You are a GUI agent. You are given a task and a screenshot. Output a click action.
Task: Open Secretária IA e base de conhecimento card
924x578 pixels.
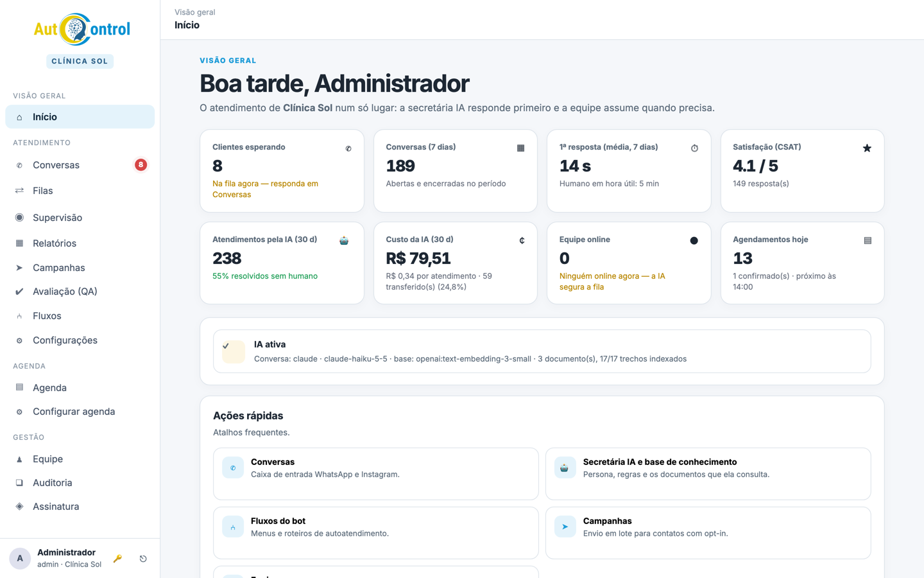click(x=708, y=474)
